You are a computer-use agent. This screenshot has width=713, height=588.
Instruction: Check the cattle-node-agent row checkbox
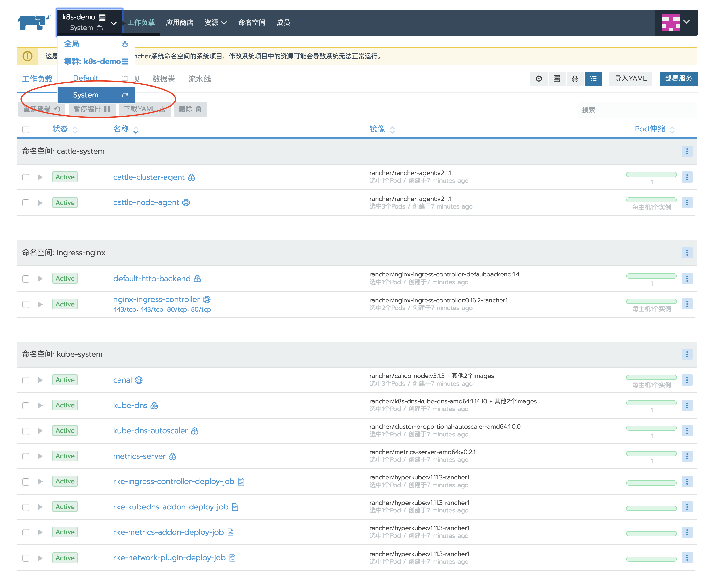26,203
